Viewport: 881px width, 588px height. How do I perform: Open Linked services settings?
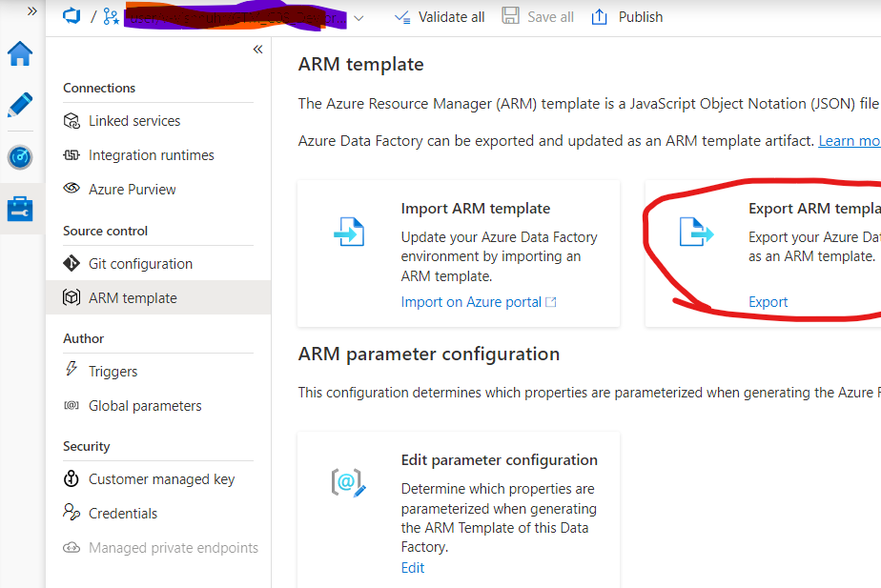point(134,121)
